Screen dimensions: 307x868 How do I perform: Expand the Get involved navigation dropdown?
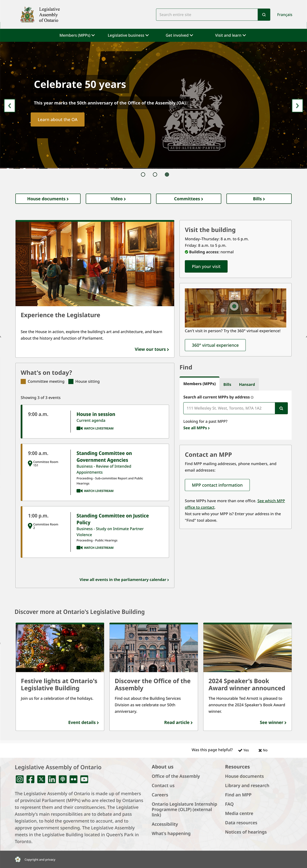click(179, 35)
